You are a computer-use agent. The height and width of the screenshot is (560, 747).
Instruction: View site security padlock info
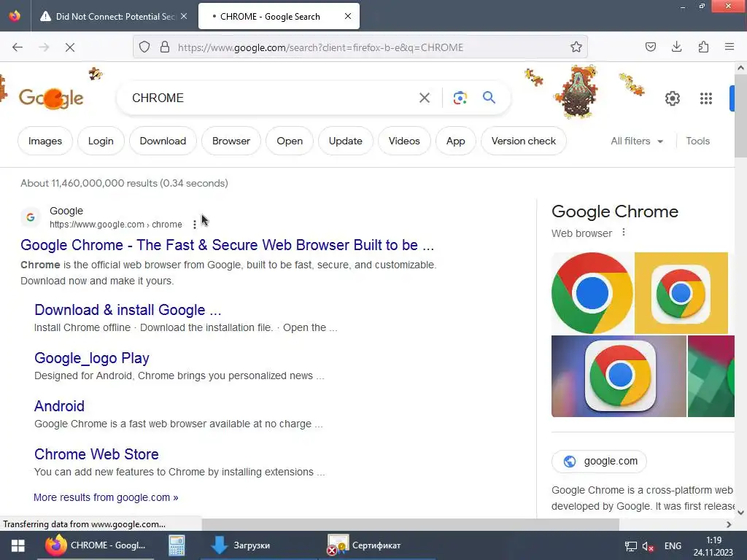pyautogui.click(x=165, y=47)
